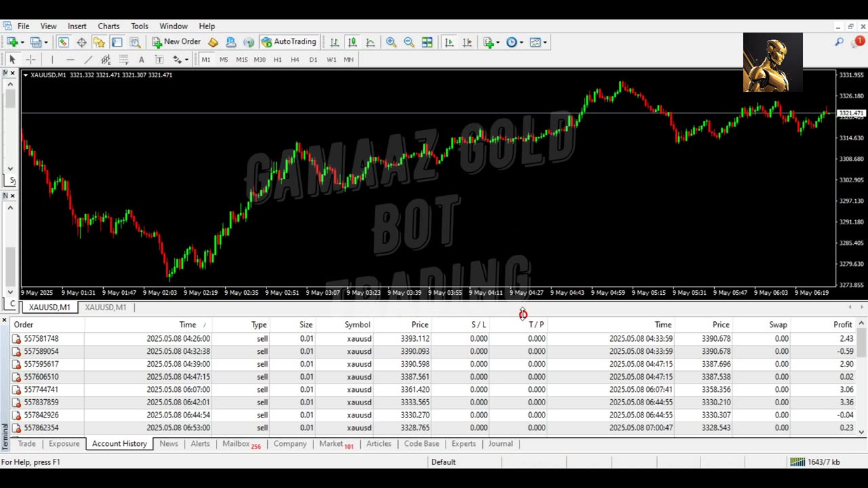Toggle the Market Watch panel
The image size is (868, 488).
[x=63, y=42]
